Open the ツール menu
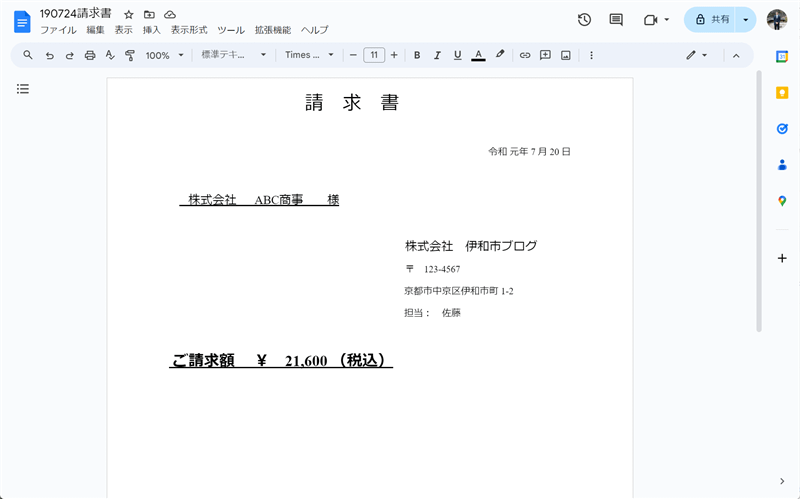 pyautogui.click(x=231, y=30)
